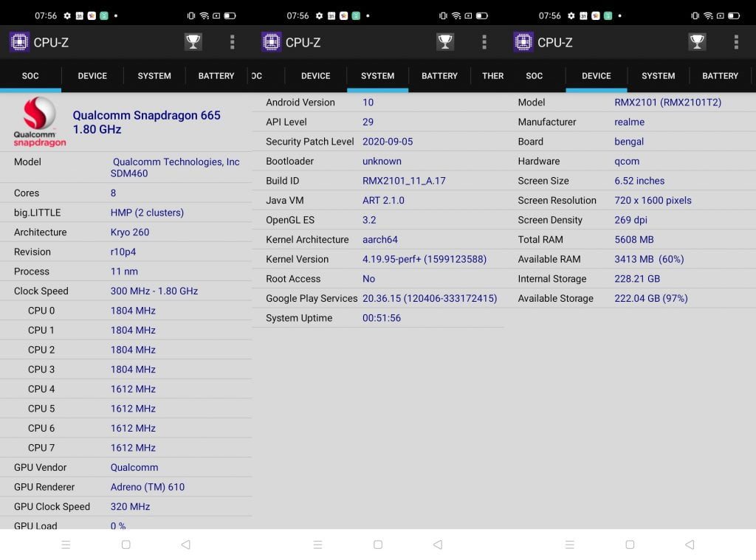Tap the battery icon in right screen status bar
Viewport: 756px width, 560px height.
click(734, 16)
